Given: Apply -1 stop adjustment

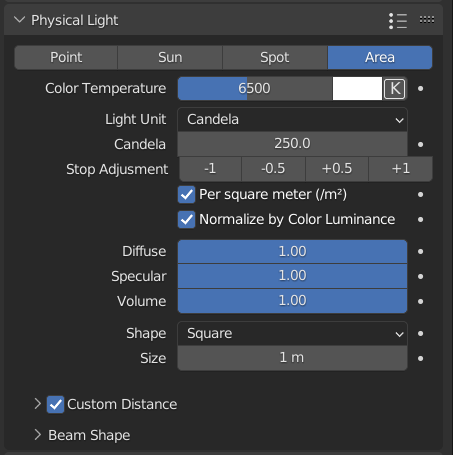Looking at the screenshot, I should tap(210, 169).
